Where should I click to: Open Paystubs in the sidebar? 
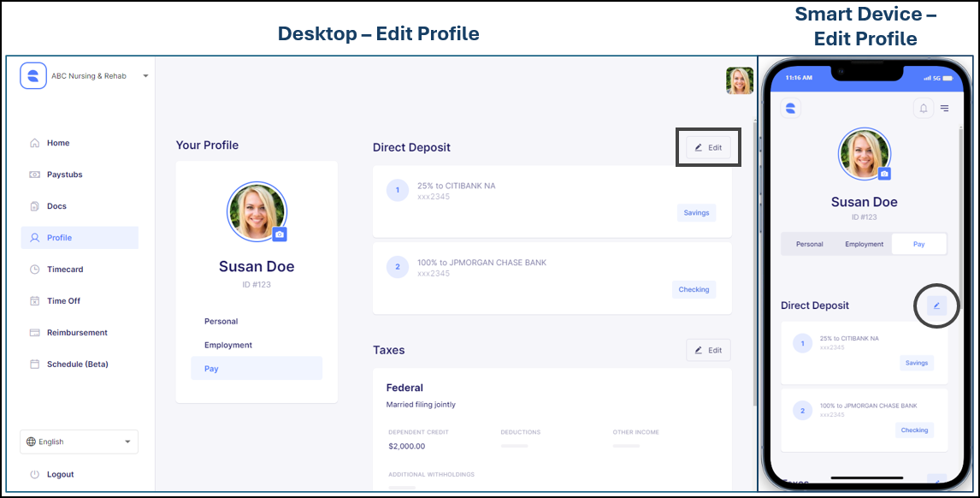point(64,175)
